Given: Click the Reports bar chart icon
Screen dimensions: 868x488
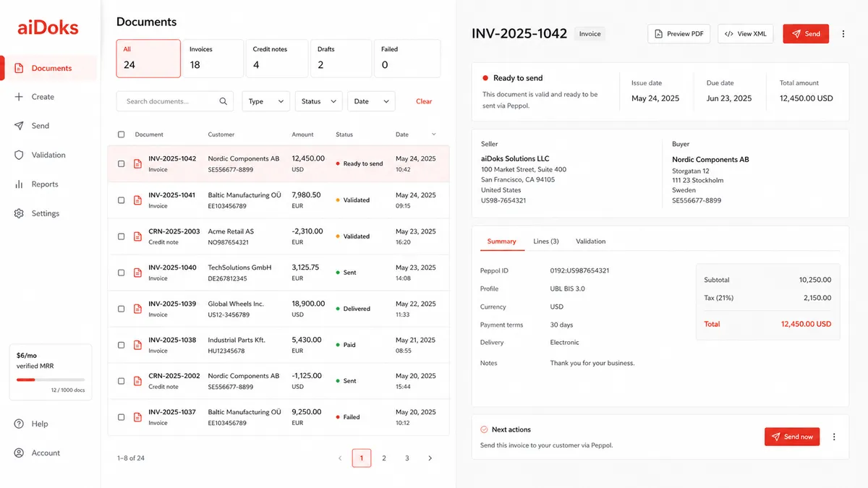Looking at the screenshot, I should [x=19, y=184].
